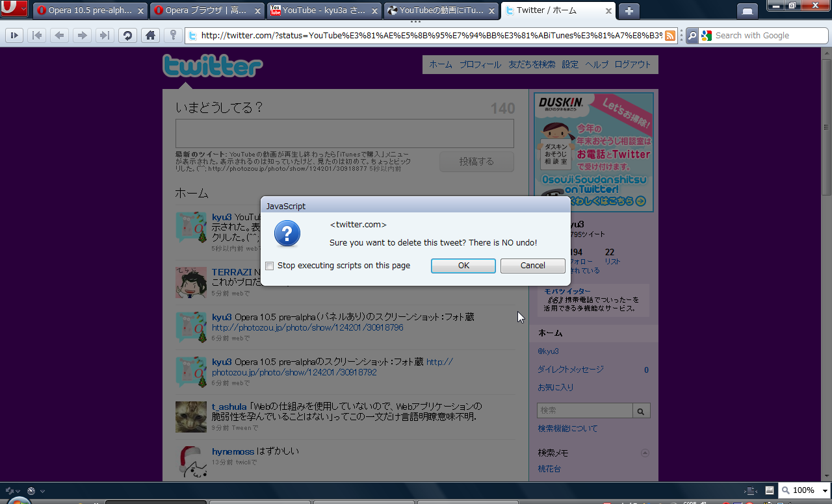Open photozou link ending 30918796
This screenshot has width=832, height=504.
click(x=307, y=328)
